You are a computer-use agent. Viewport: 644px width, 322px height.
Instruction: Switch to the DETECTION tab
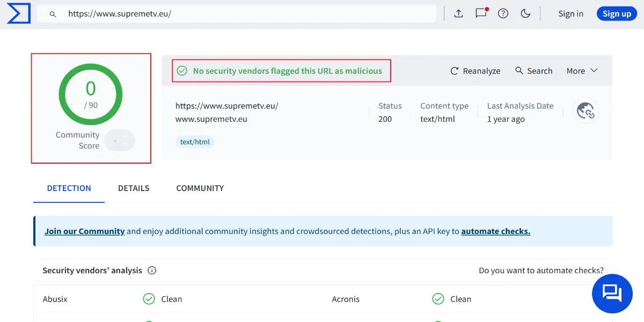(69, 188)
